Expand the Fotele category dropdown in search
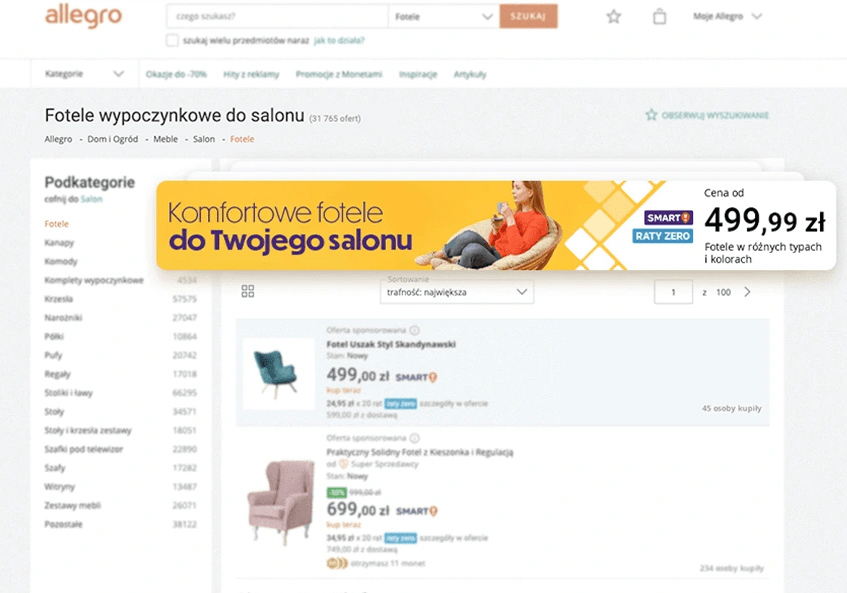Viewport: 847px width, 593px height. 443,17
